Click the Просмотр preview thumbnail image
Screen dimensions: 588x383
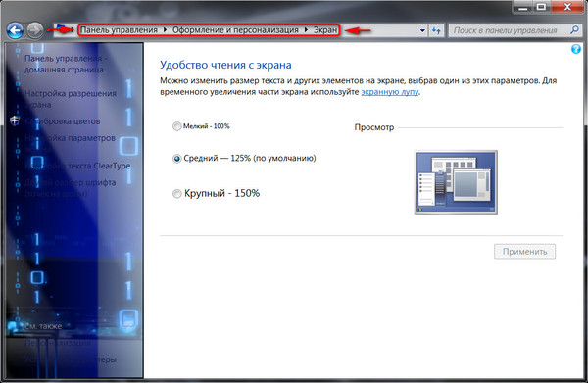(x=456, y=182)
